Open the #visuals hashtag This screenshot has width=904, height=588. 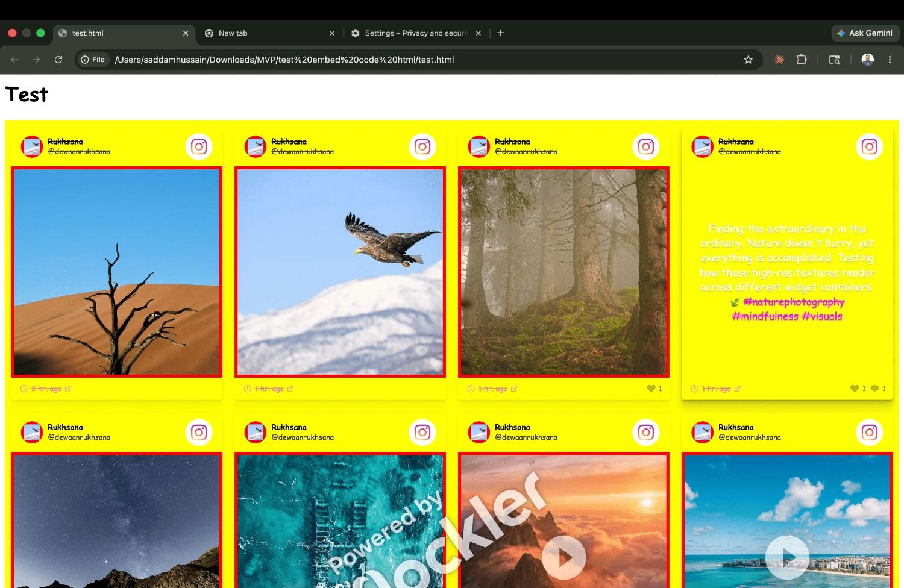[x=822, y=316]
